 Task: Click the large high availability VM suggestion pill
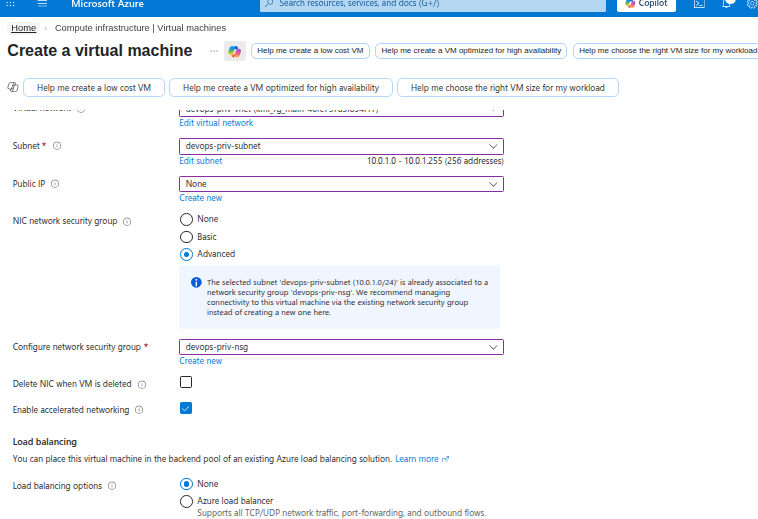(x=281, y=88)
